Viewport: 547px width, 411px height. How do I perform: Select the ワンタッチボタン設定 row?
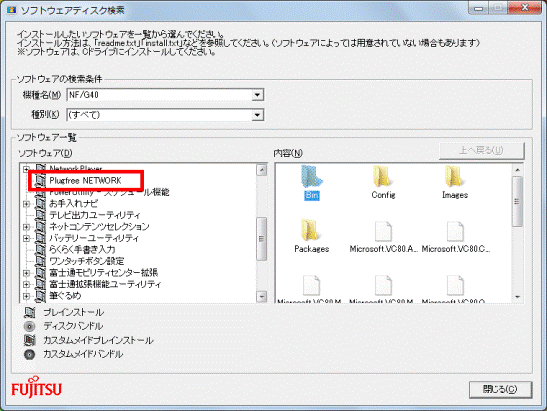tap(87, 261)
